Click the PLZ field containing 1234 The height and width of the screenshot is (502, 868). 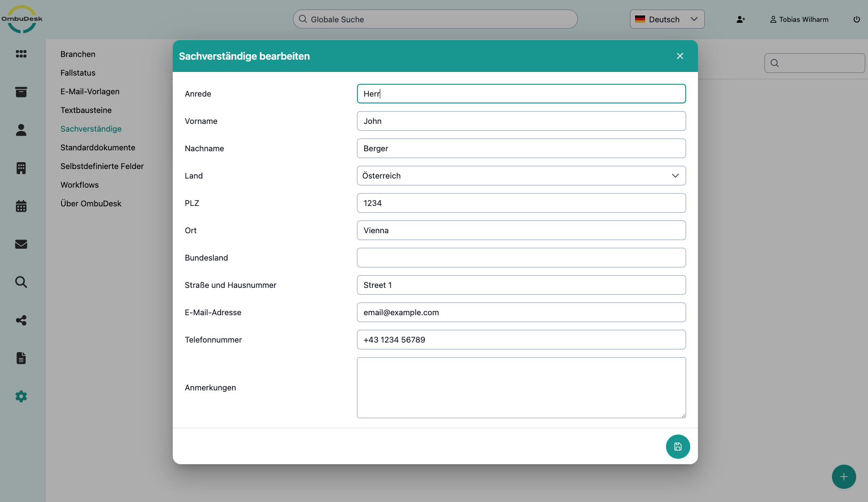(x=522, y=203)
